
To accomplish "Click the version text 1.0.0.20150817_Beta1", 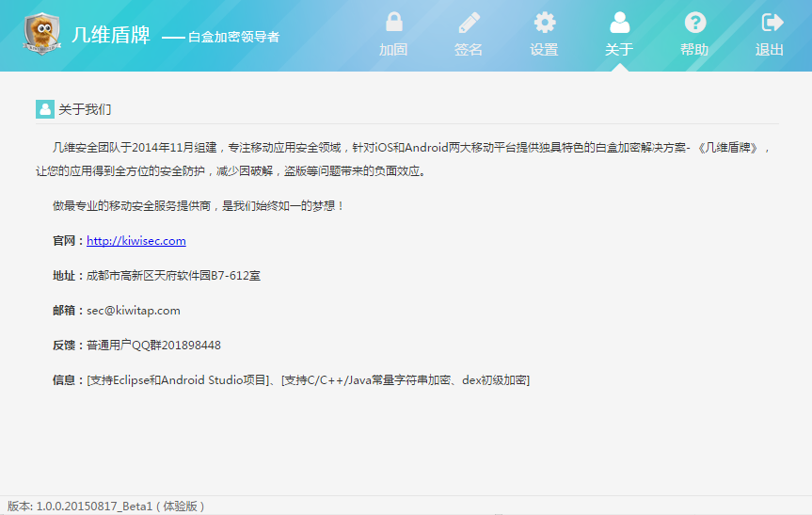I will (x=94, y=507).
